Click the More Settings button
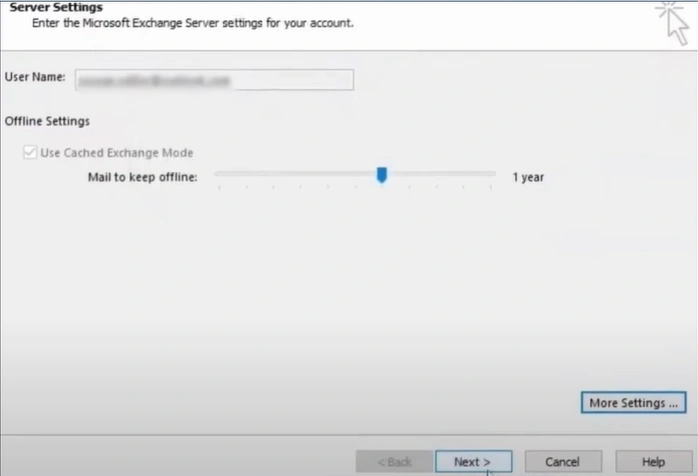The height and width of the screenshot is (476, 698). [x=633, y=403]
